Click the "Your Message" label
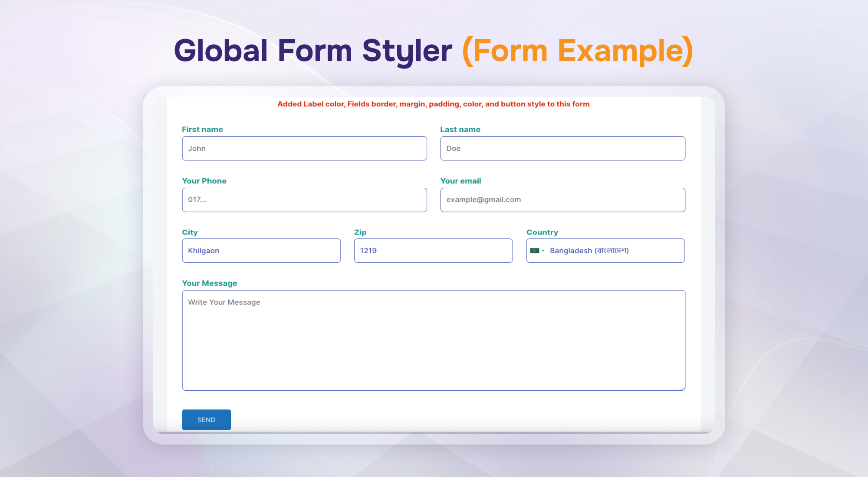 click(x=210, y=283)
